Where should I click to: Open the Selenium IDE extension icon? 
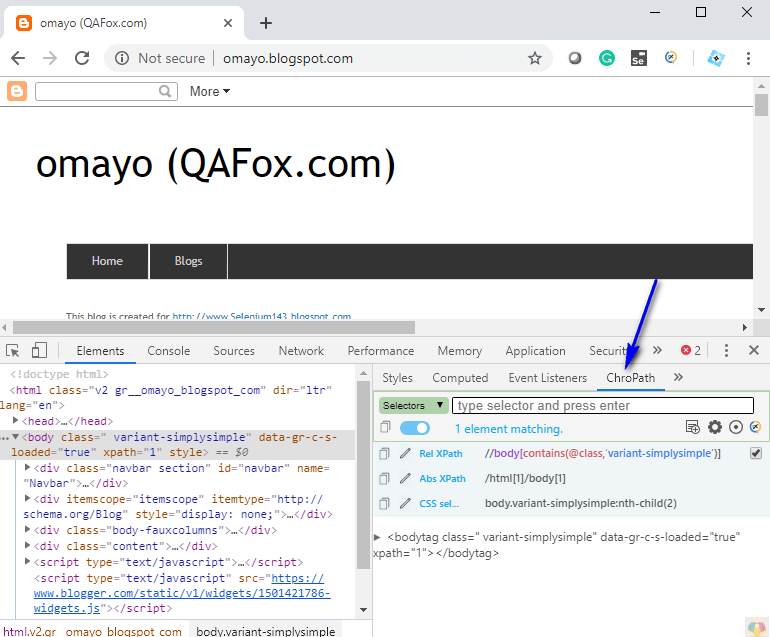coord(639,58)
